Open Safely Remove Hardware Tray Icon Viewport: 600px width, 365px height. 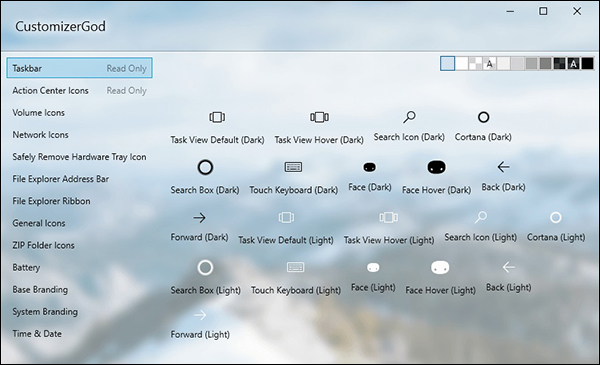80,157
